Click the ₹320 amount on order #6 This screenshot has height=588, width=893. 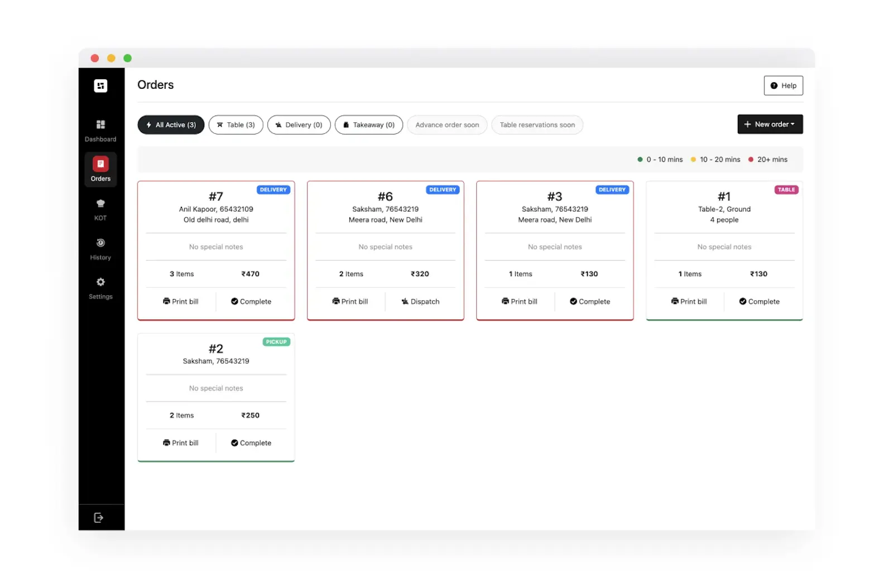pyautogui.click(x=420, y=274)
